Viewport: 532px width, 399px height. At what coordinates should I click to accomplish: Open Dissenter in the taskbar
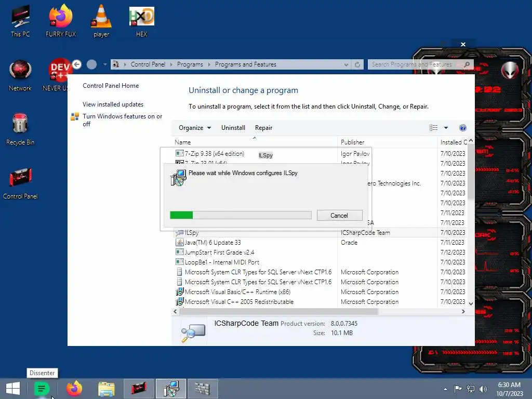[x=42, y=389]
